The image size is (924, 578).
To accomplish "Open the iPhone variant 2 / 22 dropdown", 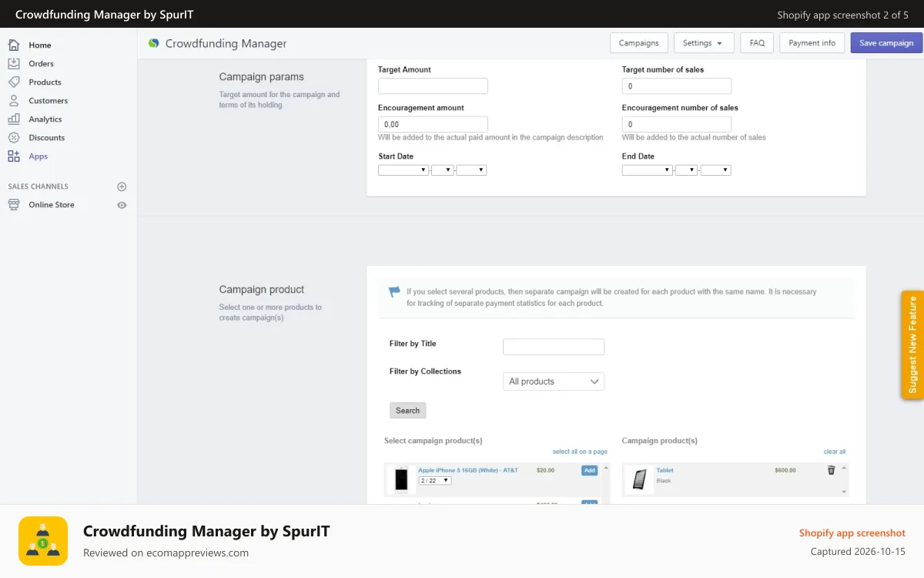I will (x=435, y=481).
